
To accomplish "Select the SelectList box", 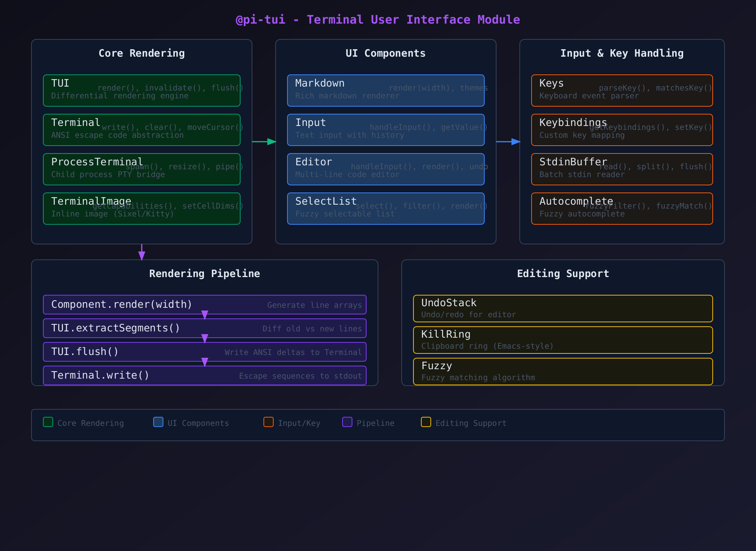I will coord(386,209).
